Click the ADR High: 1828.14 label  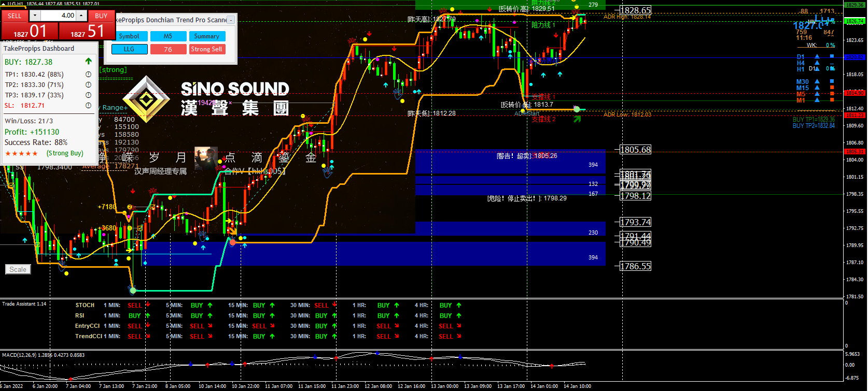point(627,17)
